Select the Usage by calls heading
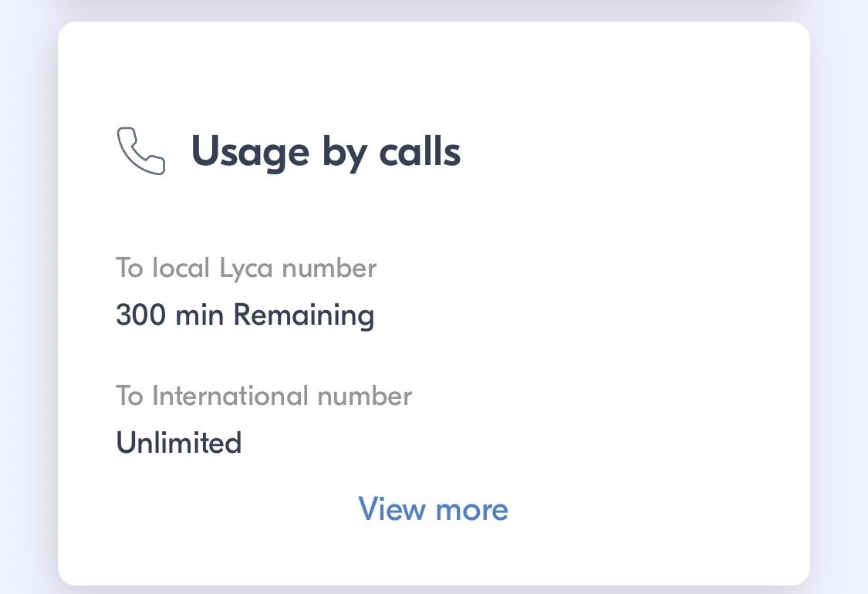Image resolution: width=868 pixels, height=594 pixels. (x=325, y=151)
